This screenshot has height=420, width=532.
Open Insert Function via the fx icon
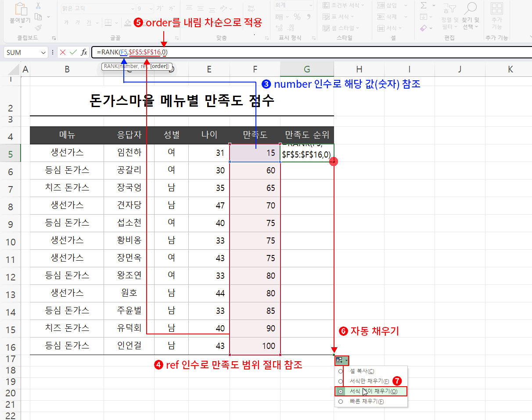click(84, 52)
